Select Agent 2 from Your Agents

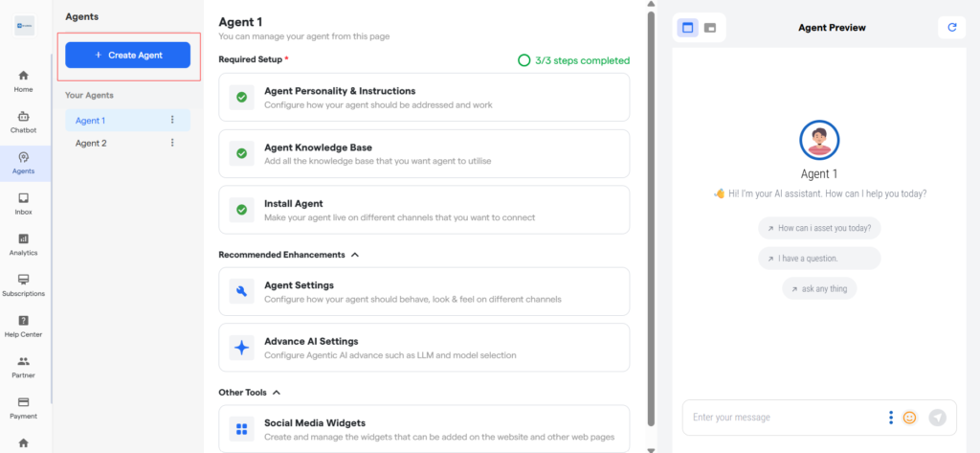92,143
